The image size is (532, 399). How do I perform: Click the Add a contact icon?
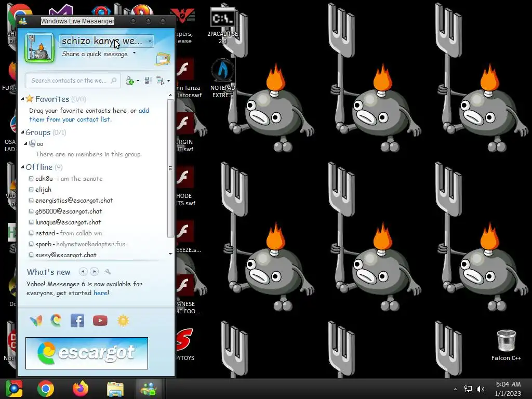129,81
